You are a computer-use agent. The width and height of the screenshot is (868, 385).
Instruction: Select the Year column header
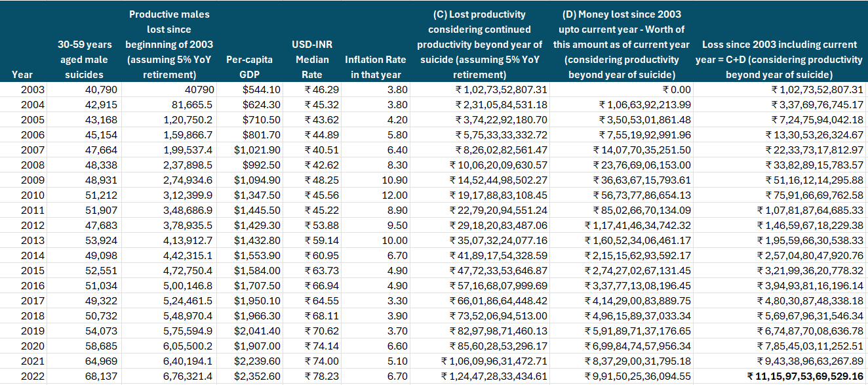click(x=22, y=74)
